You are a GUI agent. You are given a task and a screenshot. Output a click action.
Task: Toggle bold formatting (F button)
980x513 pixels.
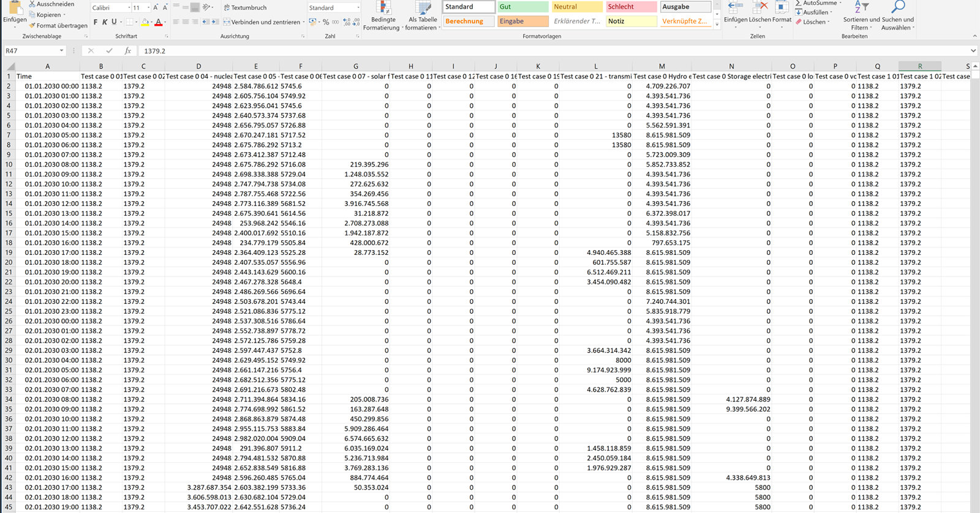(96, 22)
